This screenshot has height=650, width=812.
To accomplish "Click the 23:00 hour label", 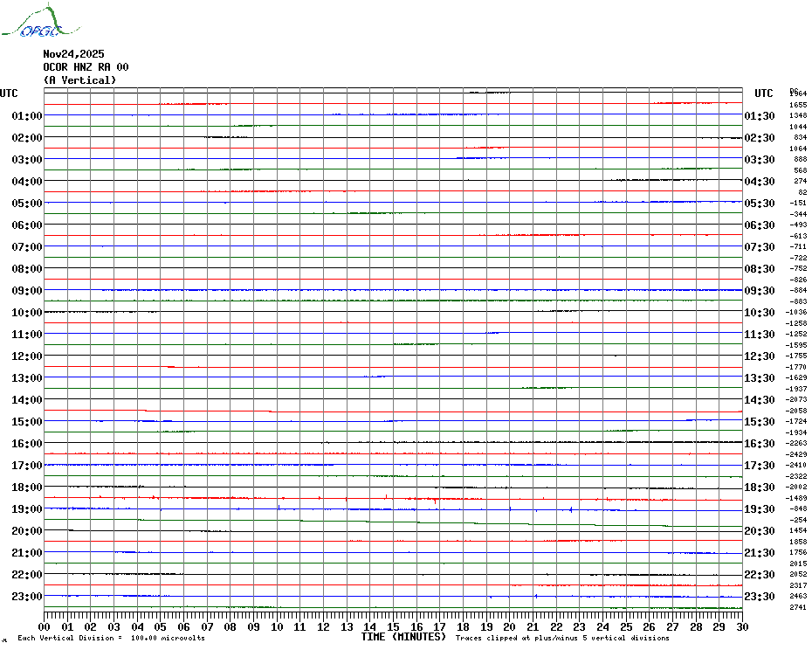I will tap(27, 597).
